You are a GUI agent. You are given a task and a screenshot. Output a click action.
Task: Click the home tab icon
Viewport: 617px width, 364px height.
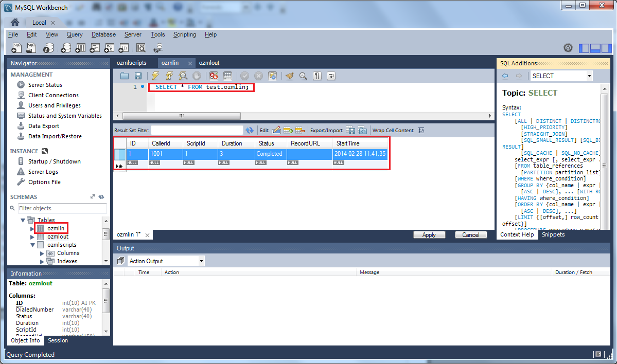point(15,23)
